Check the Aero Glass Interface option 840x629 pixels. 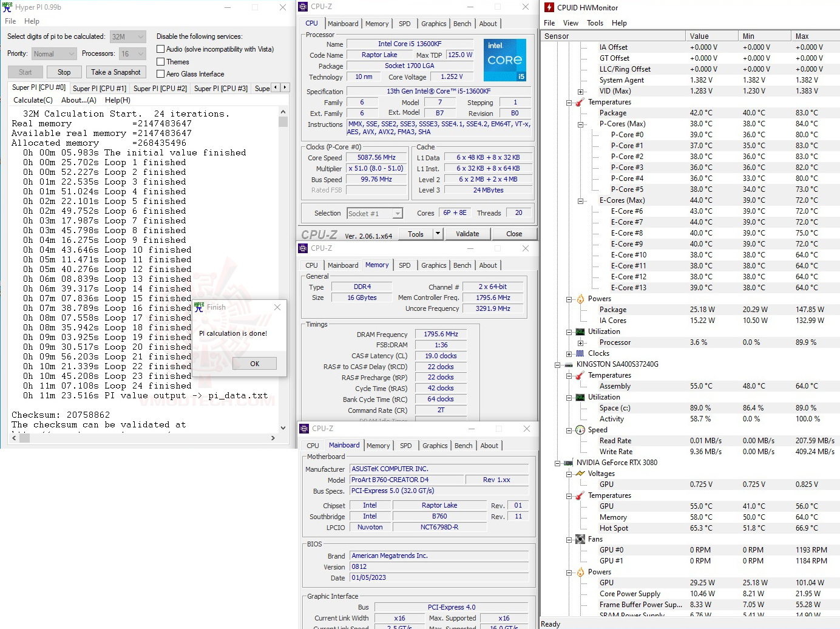(x=161, y=74)
